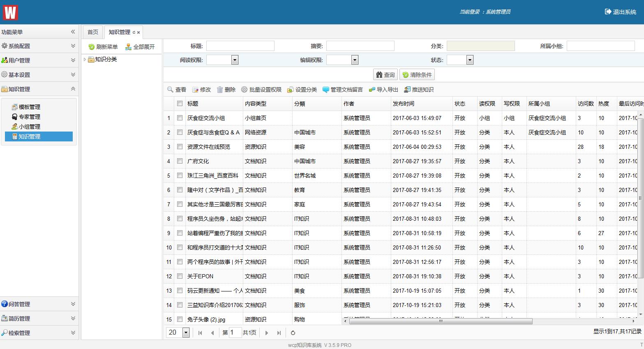Image resolution: width=644 pixels, height=349 pixels.
Task: Click the red W logo icon
Action: (10, 12)
